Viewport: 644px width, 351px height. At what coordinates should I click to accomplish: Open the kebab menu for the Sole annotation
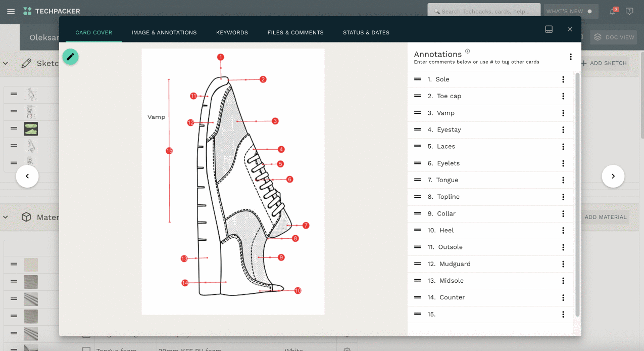click(563, 79)
